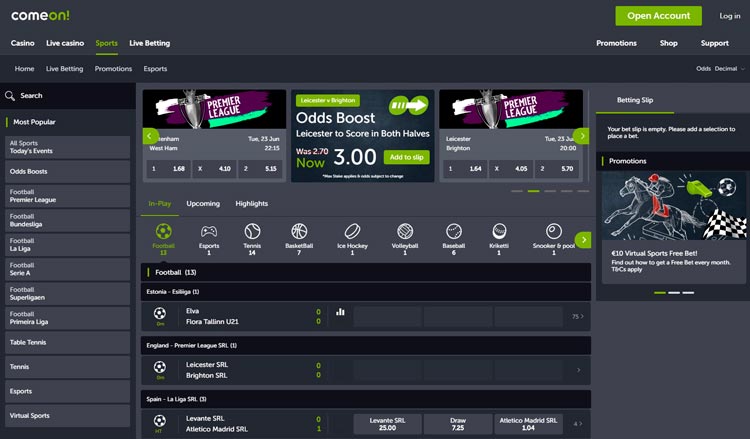
Task: Click football icon beside Leicester SRL match
Action: coord(160,367)
